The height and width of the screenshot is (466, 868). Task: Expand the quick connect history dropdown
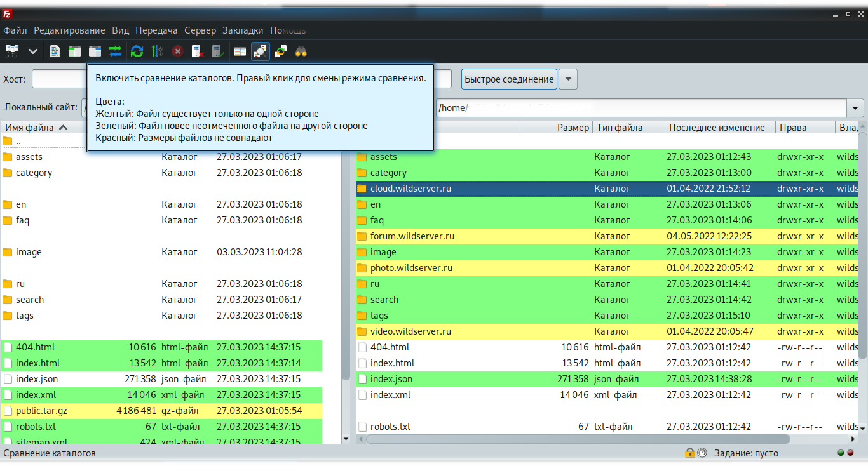point(568,79)
